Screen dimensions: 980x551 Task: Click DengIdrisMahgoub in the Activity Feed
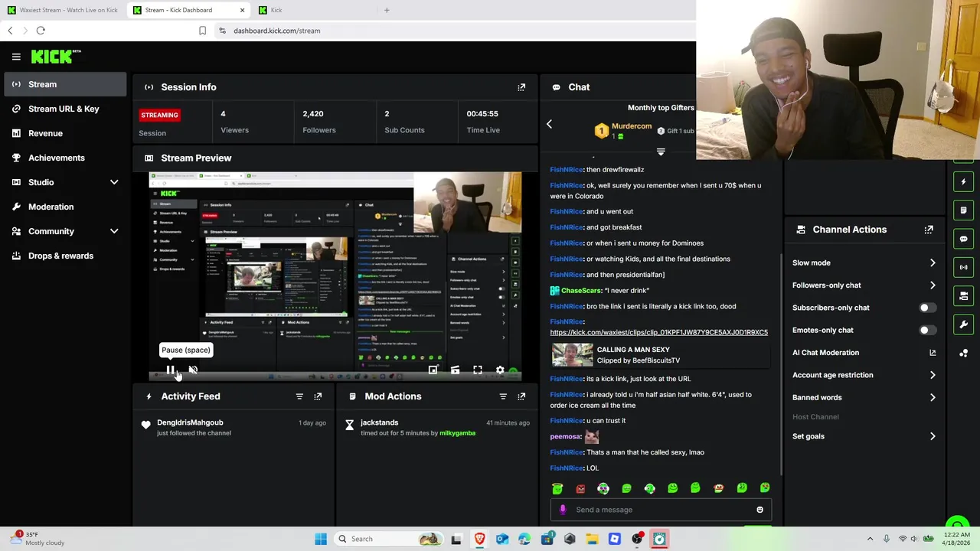coord(190,422)
